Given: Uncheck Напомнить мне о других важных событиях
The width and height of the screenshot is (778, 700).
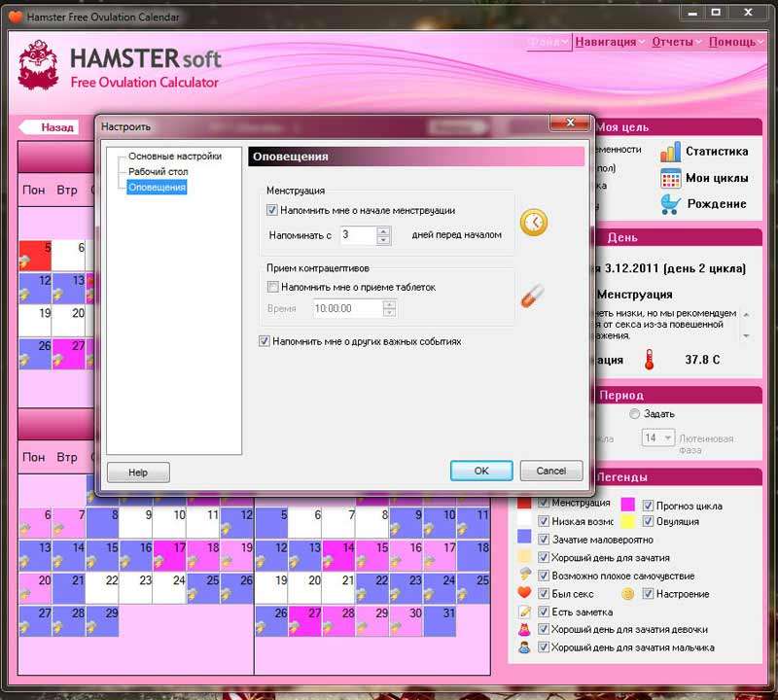Looking at the screenshot, I should 264,341.
